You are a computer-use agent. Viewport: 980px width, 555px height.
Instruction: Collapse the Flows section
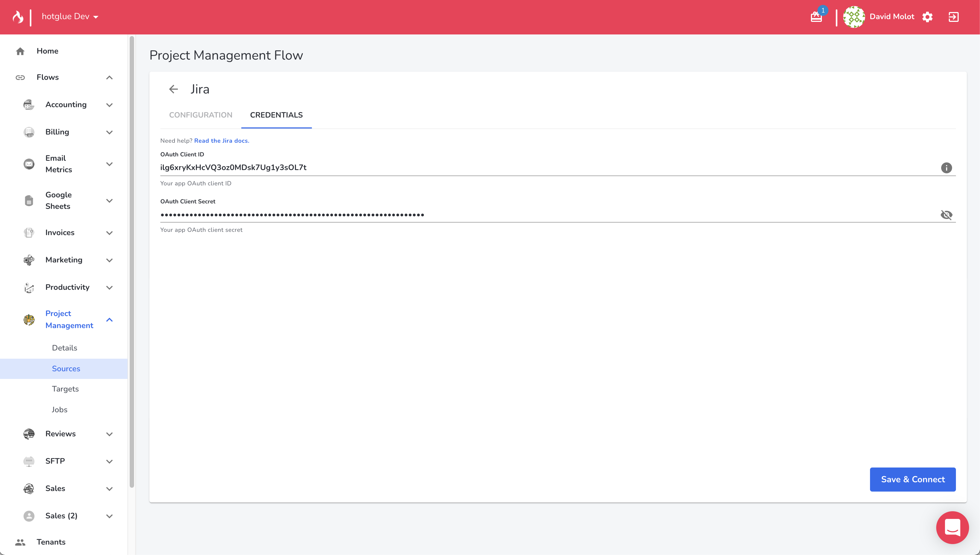click(109, 77)
